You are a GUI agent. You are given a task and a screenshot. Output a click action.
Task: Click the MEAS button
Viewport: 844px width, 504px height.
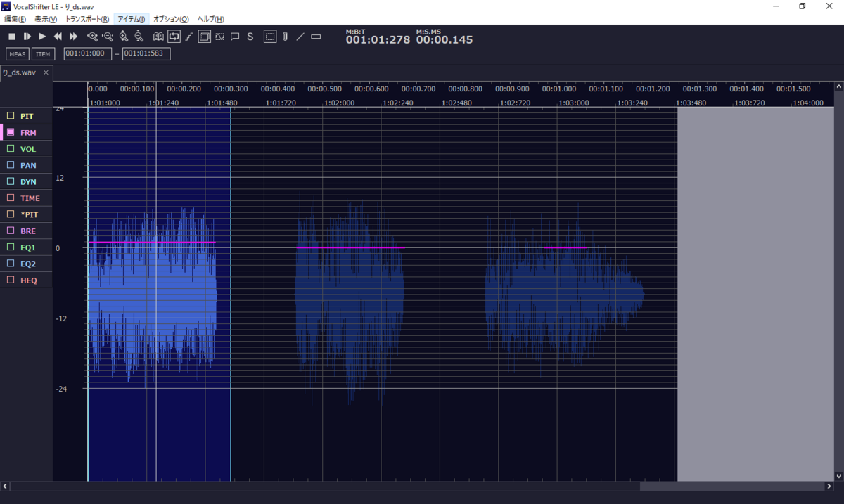tap(18, 53)
